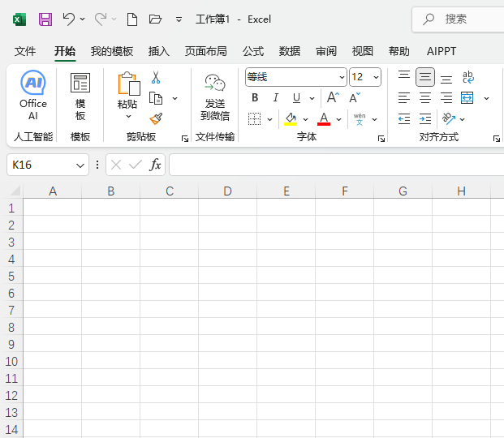This screenshot has height=438, width=504.
Task: Toggle left text alignment
Action: pyautogui.click(x=404, y=97)
